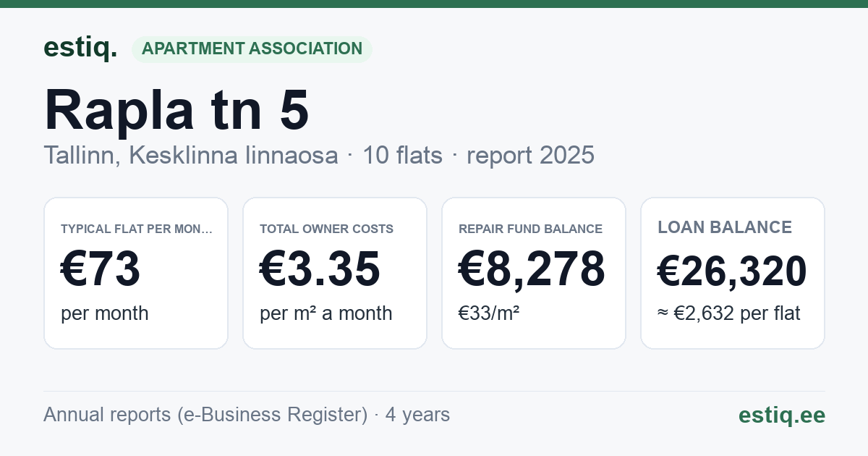
Task: Click the €26,320 value
Action: (732, 271)
